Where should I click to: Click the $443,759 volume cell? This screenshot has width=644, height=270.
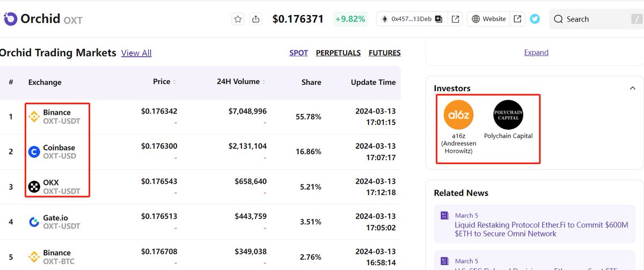pyautogui.click(x=251, y=216)
